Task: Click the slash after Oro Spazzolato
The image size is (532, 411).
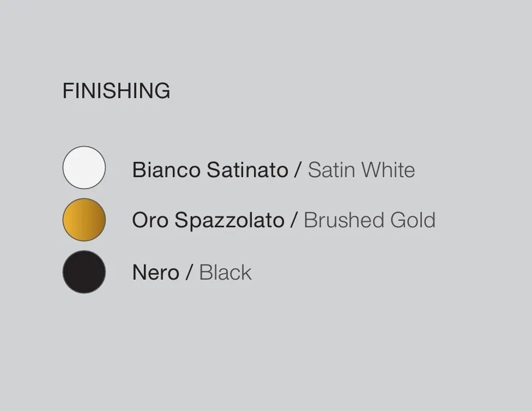Action: tap(294, 220)
